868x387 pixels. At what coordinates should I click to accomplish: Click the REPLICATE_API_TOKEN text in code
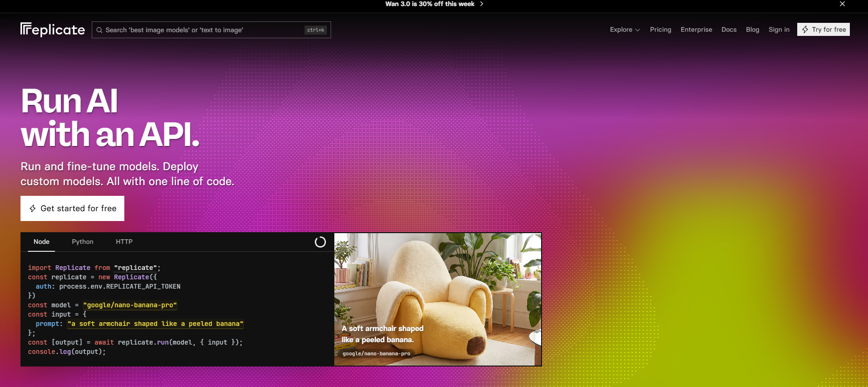(x=143, y=286)
